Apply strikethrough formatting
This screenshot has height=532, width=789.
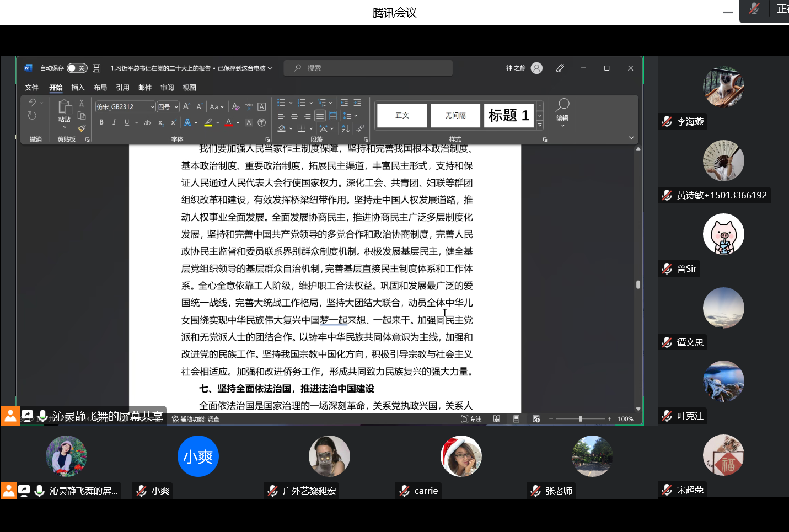(147, 122)
